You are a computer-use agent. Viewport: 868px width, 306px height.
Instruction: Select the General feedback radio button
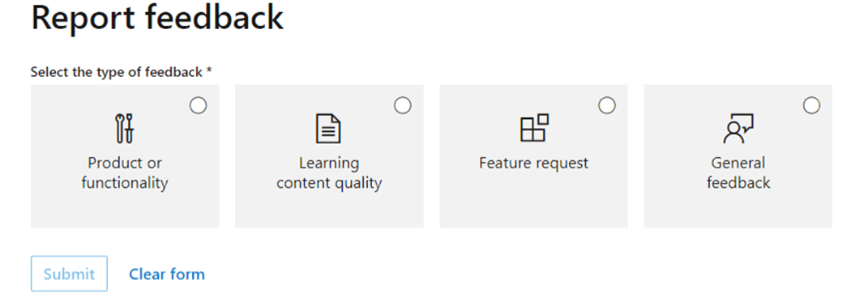pos(811,105)
